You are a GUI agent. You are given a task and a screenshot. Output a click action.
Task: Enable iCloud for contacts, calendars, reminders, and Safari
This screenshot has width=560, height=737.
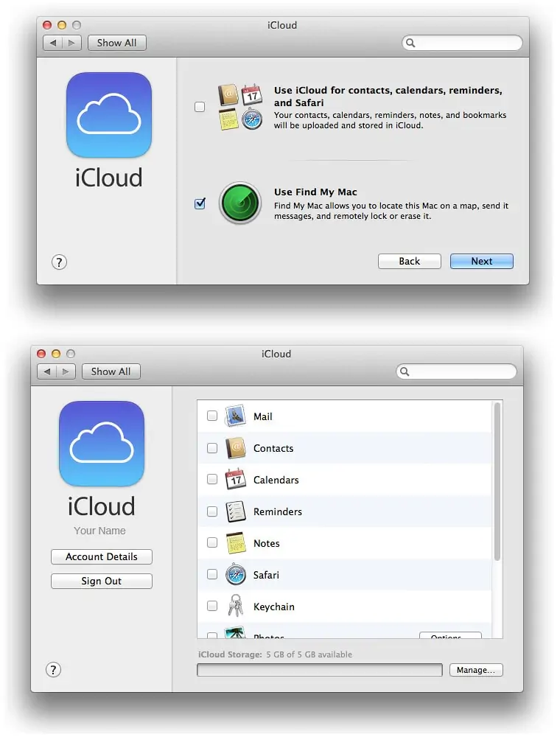pos(200,107)
